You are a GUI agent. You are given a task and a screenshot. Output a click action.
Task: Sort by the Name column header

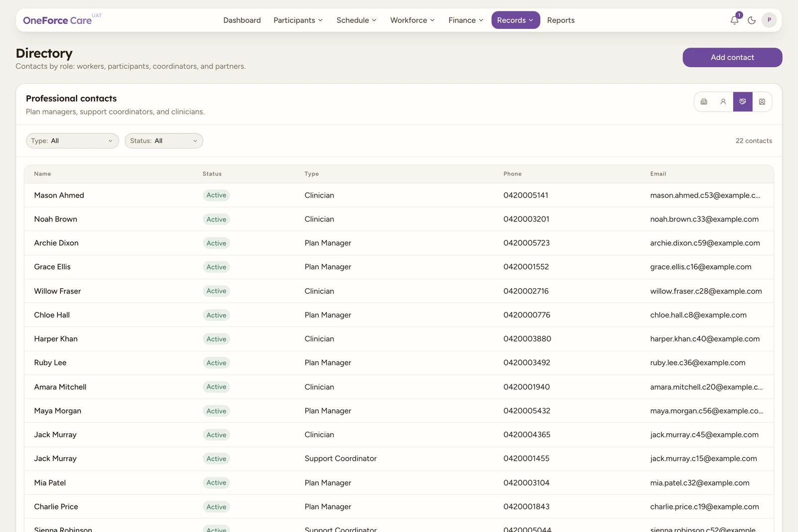click(x=42, y=174)
